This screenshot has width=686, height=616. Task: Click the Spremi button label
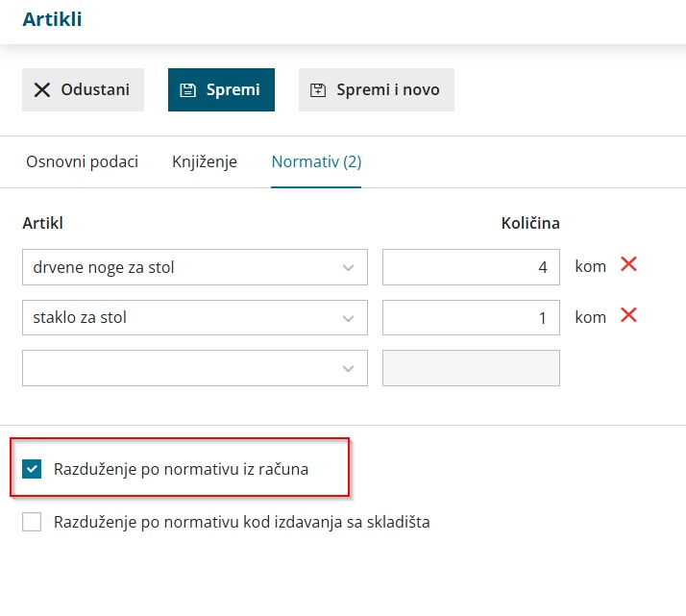pos(233,89)
